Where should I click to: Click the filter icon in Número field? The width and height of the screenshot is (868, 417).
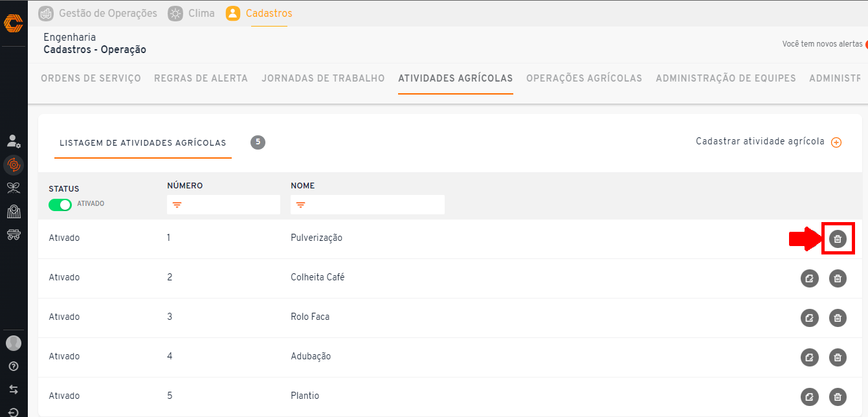[177, 205]
